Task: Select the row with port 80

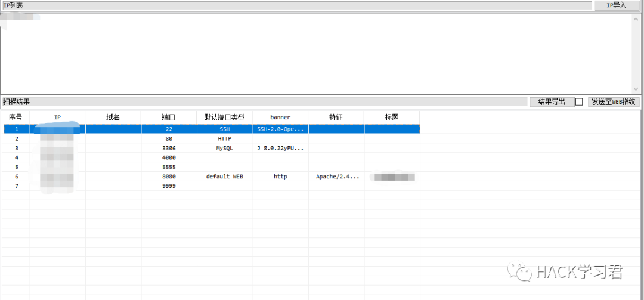Action: (212, 138)
